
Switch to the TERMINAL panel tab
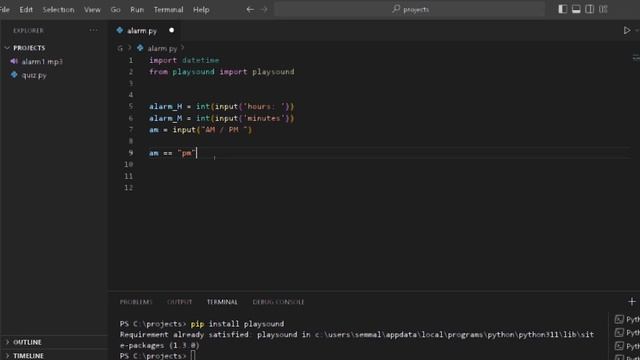click(222, 302)
